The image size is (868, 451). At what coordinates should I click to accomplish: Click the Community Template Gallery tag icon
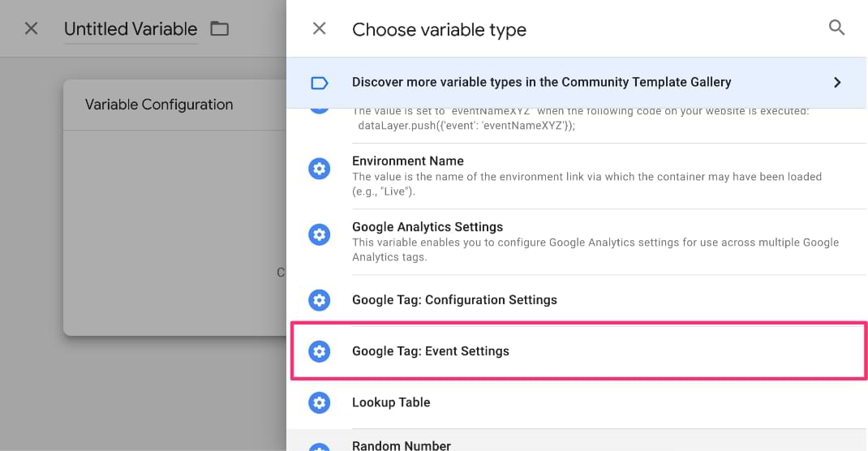pos(320,83)
